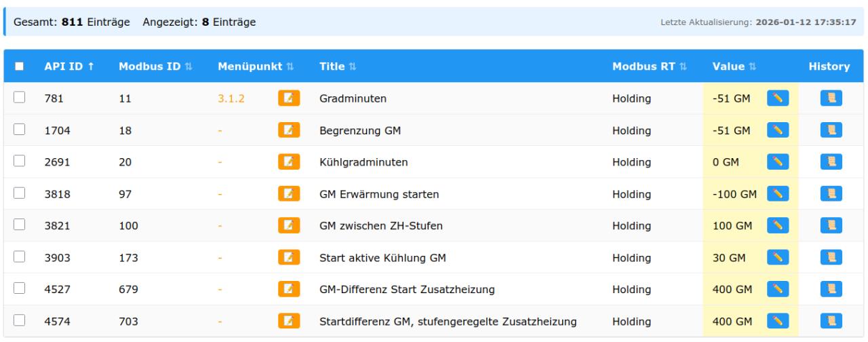
Task: Edit the 30 GM value pencil
Action: pos(777,258)
